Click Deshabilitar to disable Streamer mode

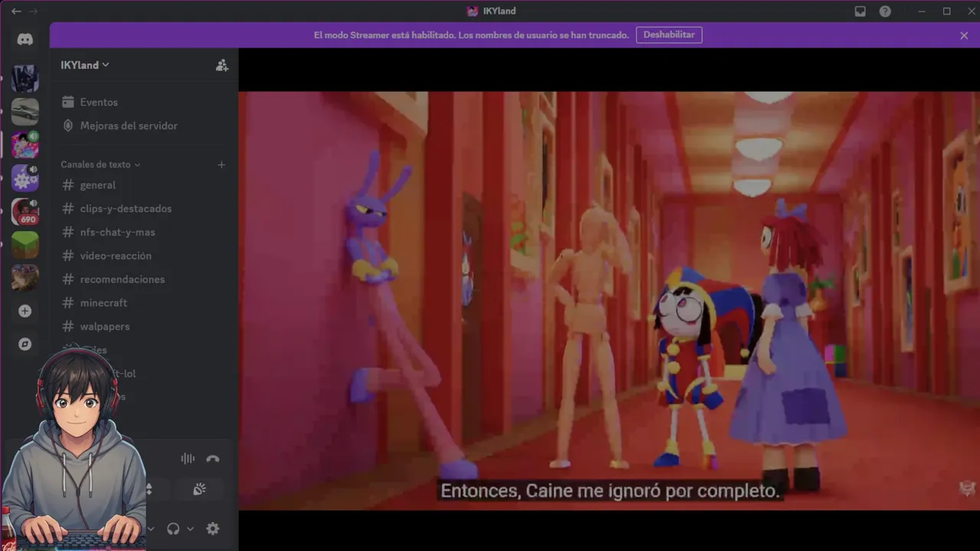(x=669, y=35)
